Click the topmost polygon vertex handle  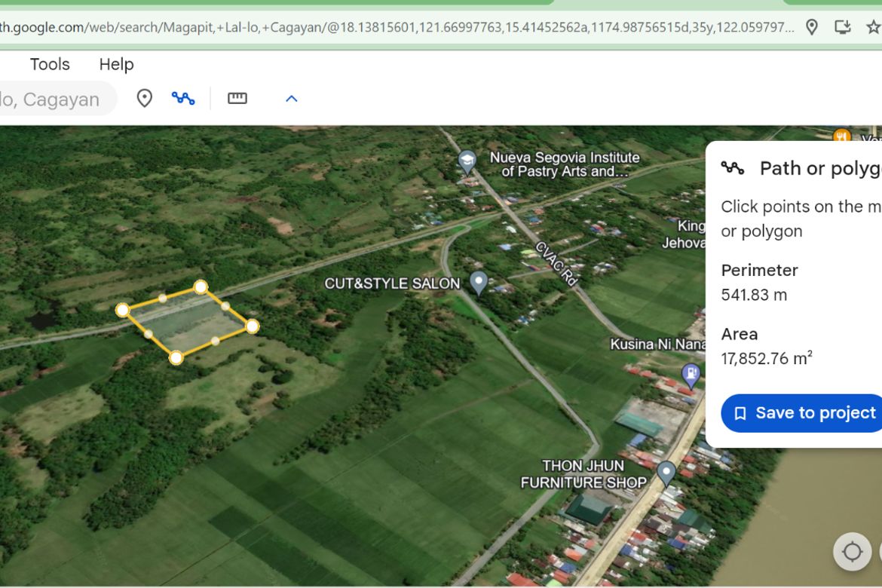(201, 287)
